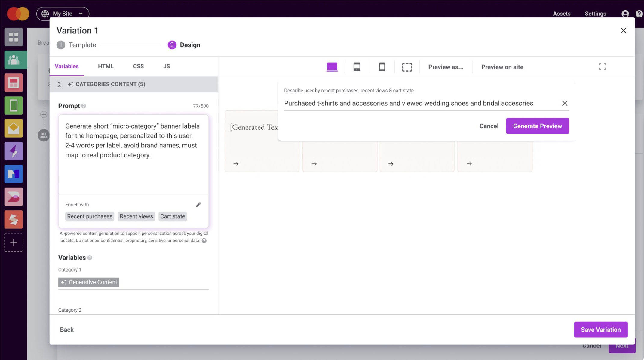This screenshot has width=644, height=360.
Task: Edit Enrich with settings pencil icon
Action: (198, 205)
